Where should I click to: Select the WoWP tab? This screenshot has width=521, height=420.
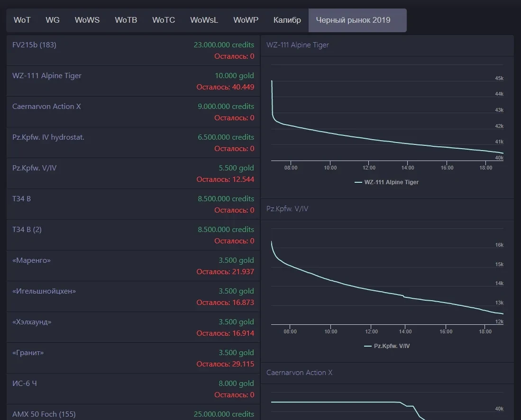[x=246, y=20]
